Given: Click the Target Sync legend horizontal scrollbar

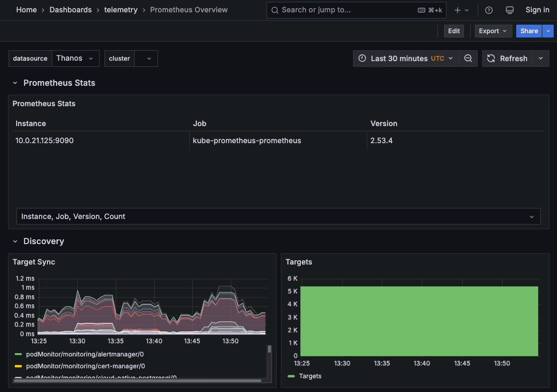Looking at the screenshot, I should (138, 381).
